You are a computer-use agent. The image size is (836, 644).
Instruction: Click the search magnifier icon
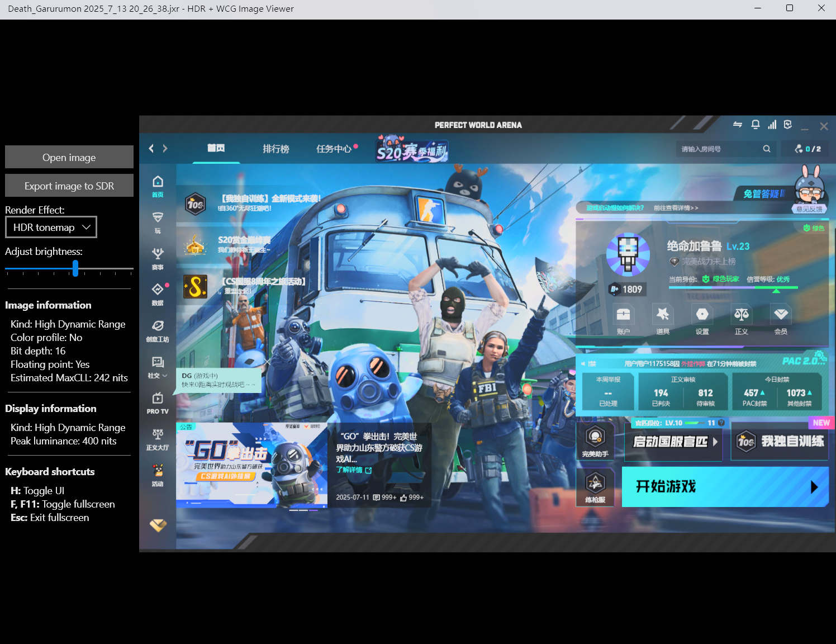[767, 149]
